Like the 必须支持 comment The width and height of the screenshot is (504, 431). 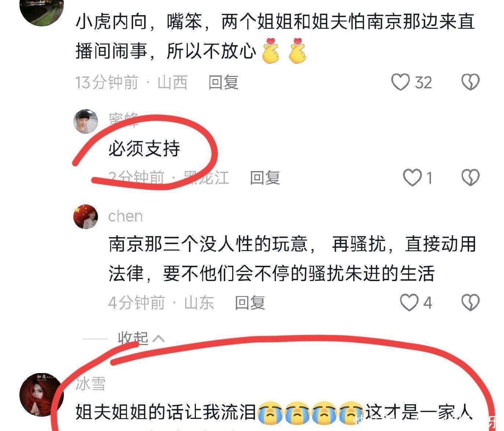(x=412, y=178)
